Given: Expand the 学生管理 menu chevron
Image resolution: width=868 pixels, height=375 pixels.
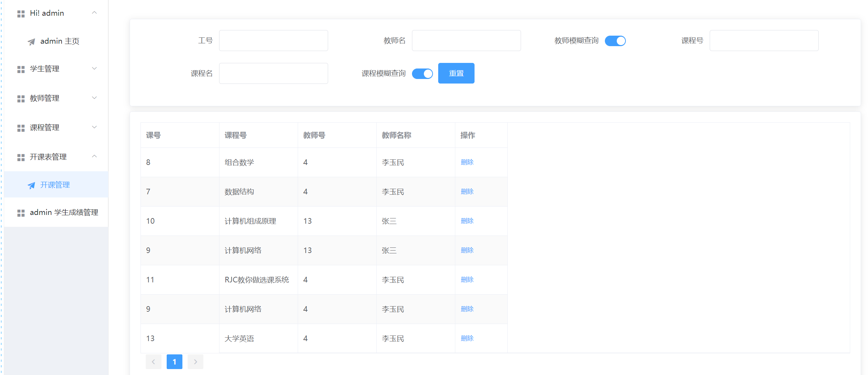Looking at the screenshot, I should click(x=94, y=68).
